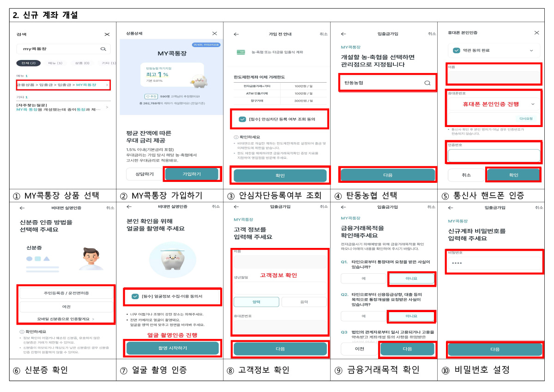
Task: Tap 취소 at top of 가입 전 안내
Action: coord(323,34)
